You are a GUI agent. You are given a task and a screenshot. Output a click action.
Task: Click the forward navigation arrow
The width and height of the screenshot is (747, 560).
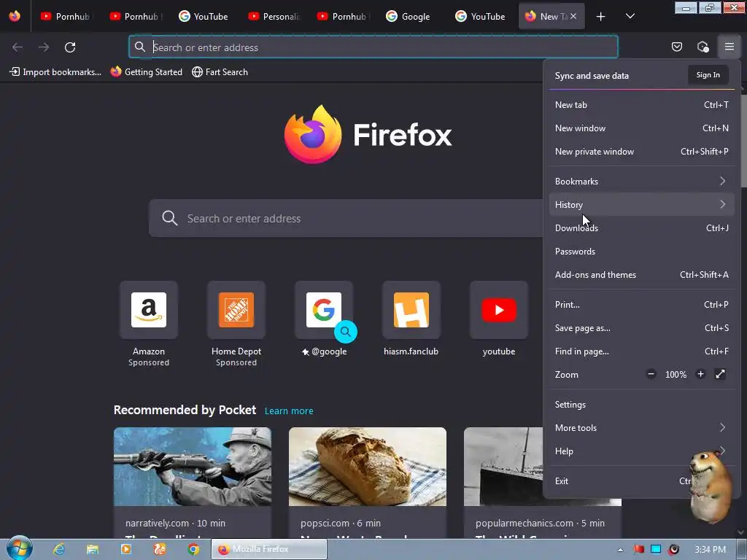[44, 47]
